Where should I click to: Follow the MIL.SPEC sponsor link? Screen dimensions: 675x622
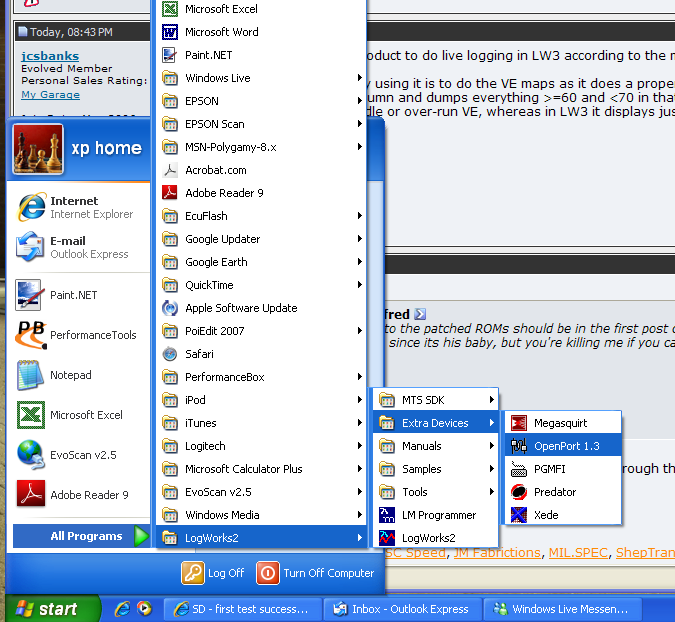coord(578,553)
